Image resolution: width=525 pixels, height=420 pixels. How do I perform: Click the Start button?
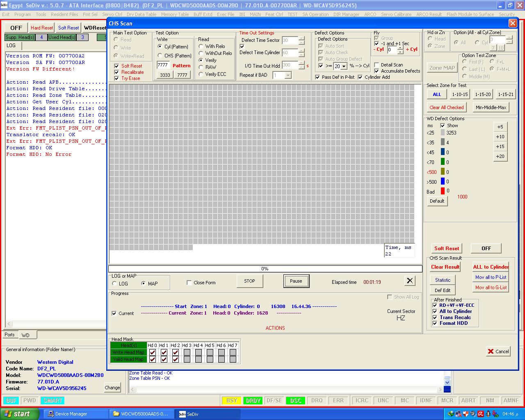(19, 414)
